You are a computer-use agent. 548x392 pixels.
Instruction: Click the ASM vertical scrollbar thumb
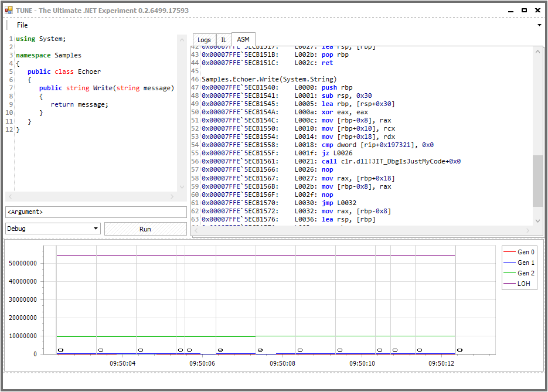[537, 181]
